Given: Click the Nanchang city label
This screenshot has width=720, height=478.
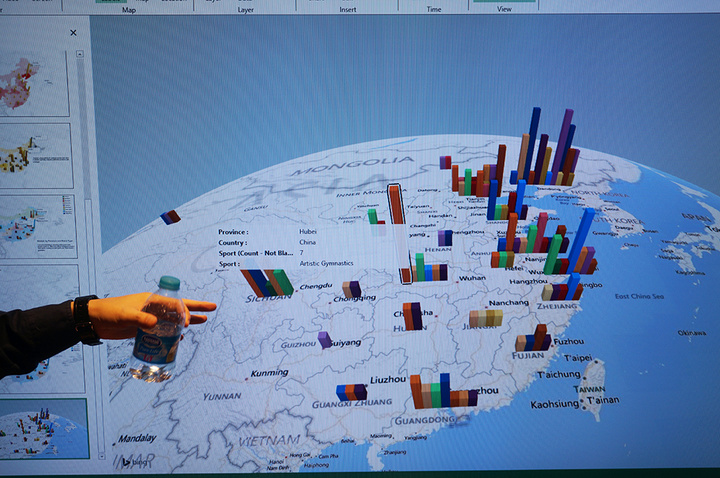Looking at the screenshot, I should (x=508, y=303).
